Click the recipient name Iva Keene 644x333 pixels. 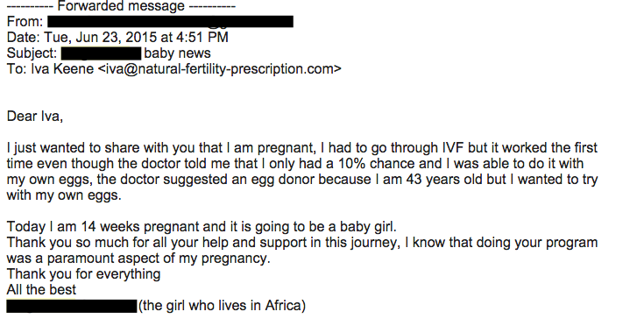coord(62,69)
